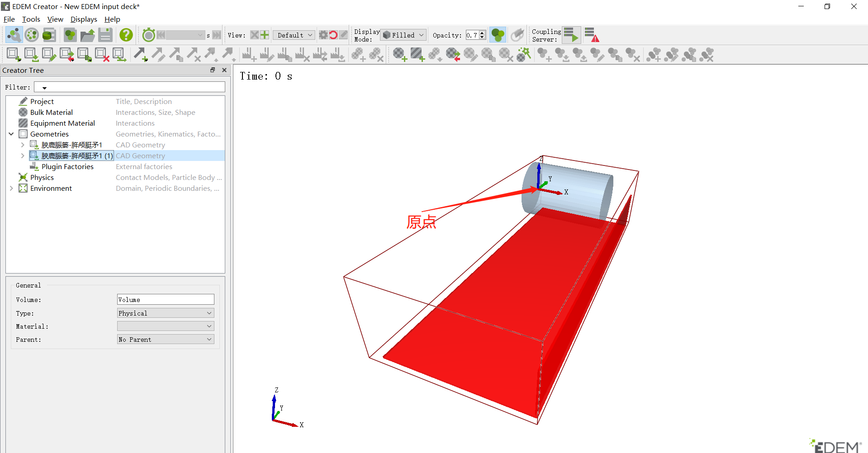868x453 pixels.
Task: Click the Volume name input field
Action: (166, 300)
